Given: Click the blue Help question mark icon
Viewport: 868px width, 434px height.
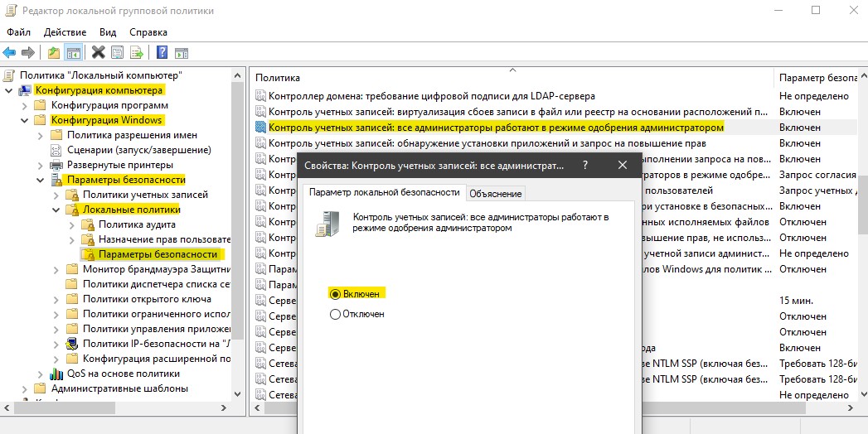Looking at the screenshot, I should click(x=162, y=52).
